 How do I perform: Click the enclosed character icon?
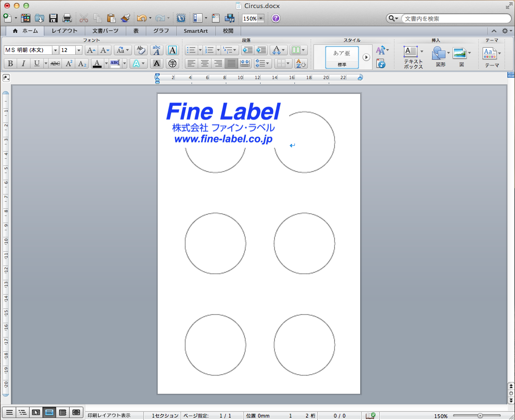point(172,63)
